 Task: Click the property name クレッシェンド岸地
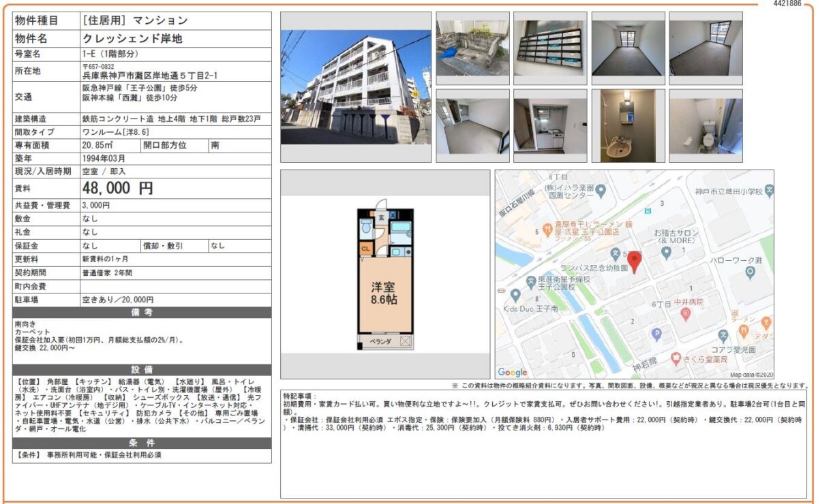[x=132, y=38]
